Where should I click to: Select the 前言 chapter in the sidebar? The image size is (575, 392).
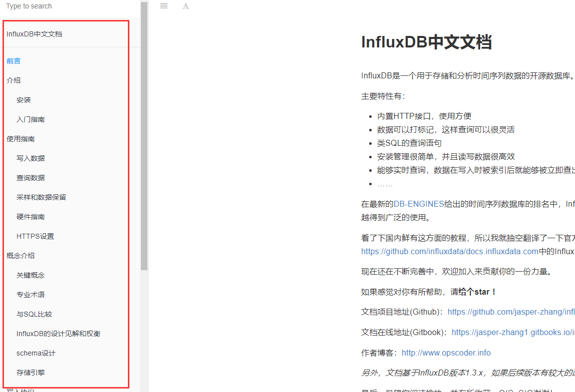point(13,61)
